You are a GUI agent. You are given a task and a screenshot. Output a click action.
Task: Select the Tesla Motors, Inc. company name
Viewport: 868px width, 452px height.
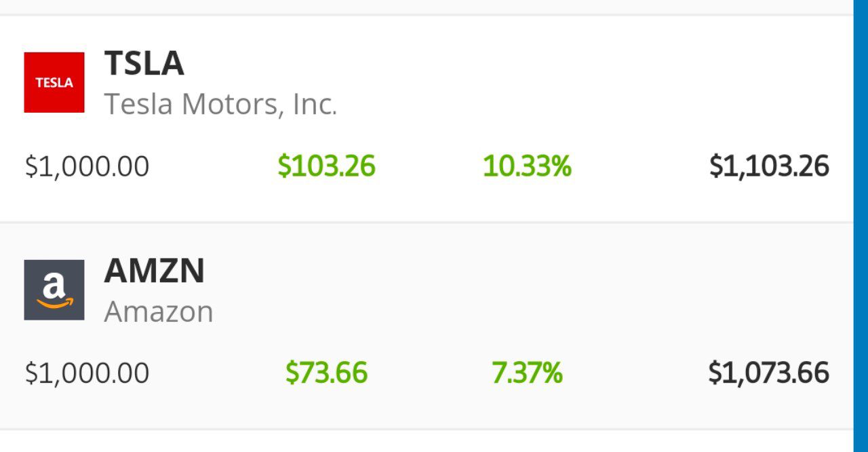[220, 105]
